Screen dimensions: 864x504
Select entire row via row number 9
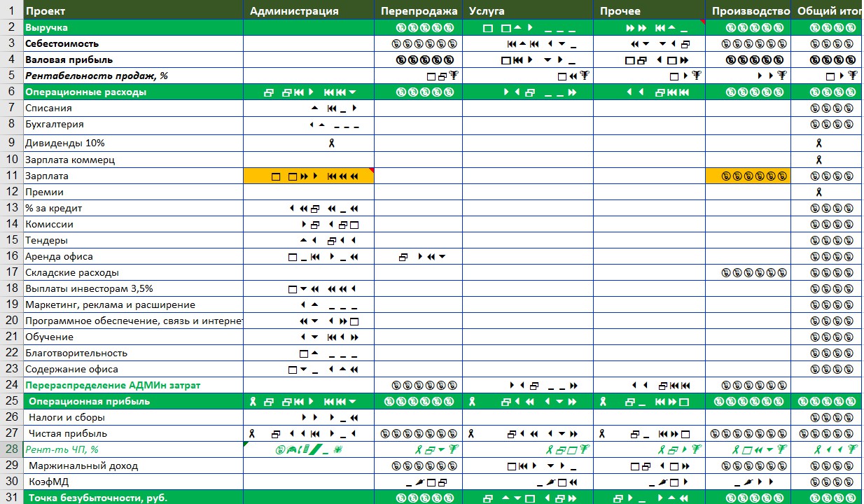click(x=11, y=142)
